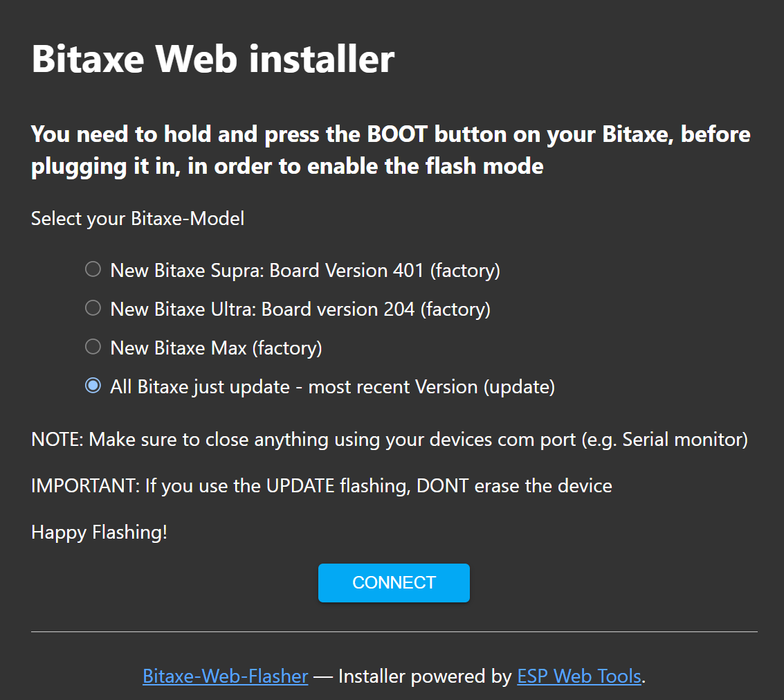This screenshot has height=700, width=784.
Task: Click the New Bitaxe Max radio label text
Action: click(216, 348)
